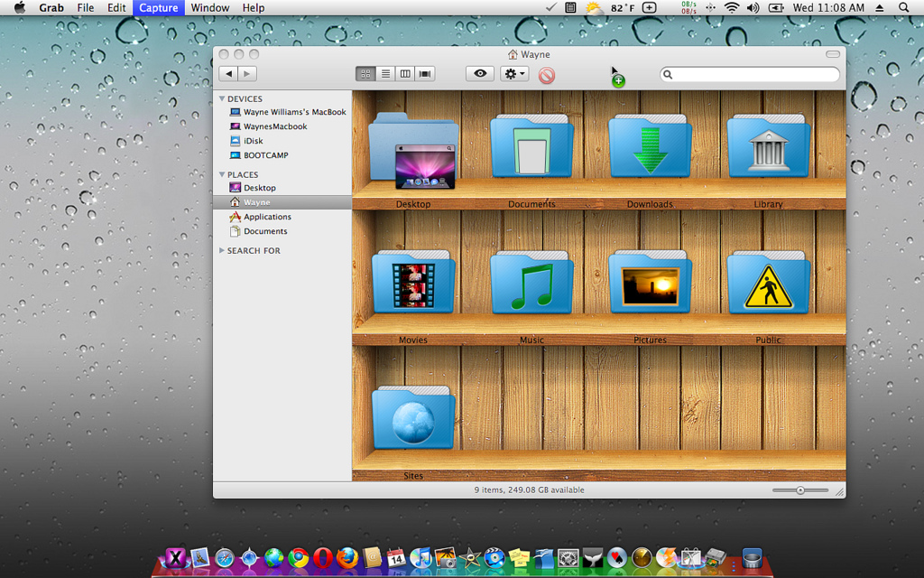This screenshot has width=924, height=578.
Task: Click the battery charging icon in menu bar
Action: coord(776,7)
